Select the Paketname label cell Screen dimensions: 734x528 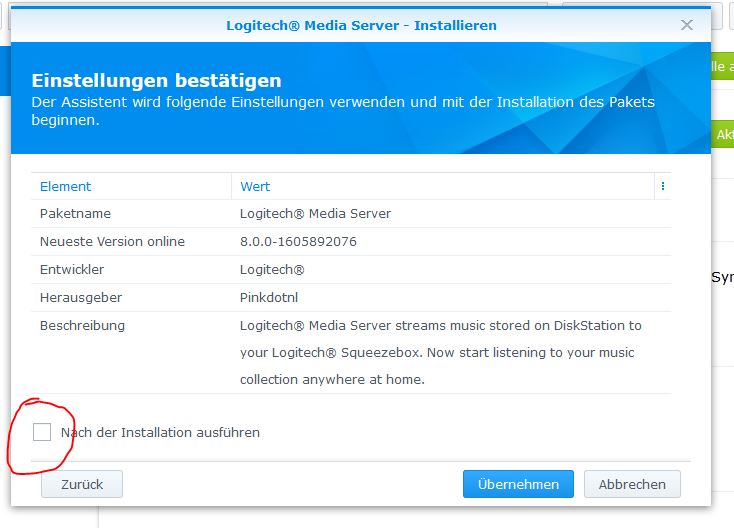(131, 213)
